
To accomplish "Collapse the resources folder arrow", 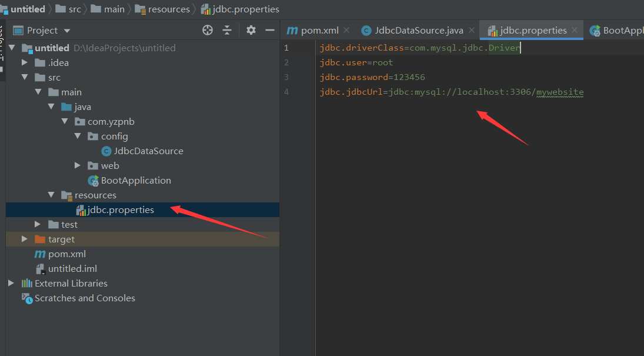I will [51, 195].
